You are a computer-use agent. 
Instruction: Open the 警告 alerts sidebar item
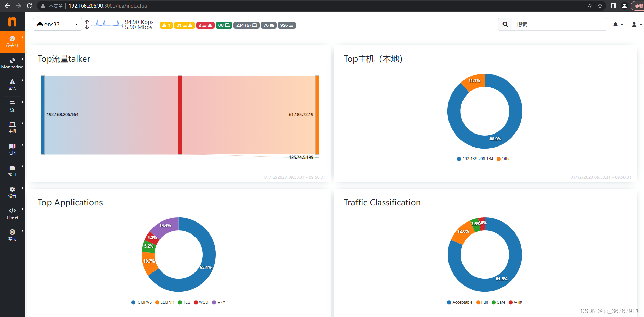point(12,85)
